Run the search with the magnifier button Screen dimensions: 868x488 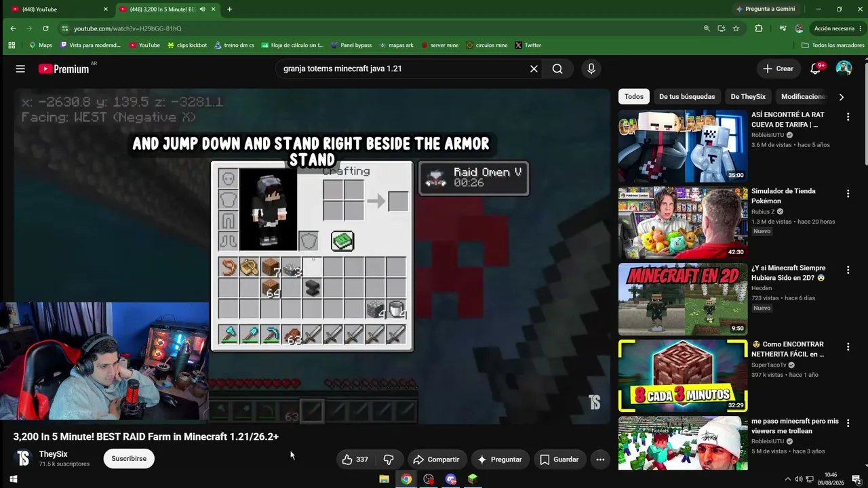(x=557, y=68)
